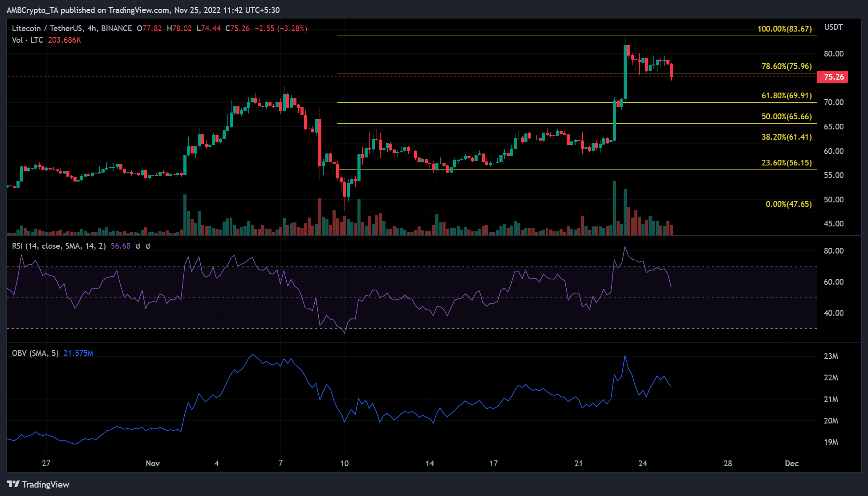
Task: Click the 22M tick on OBV axis
Action: (831, 378)
